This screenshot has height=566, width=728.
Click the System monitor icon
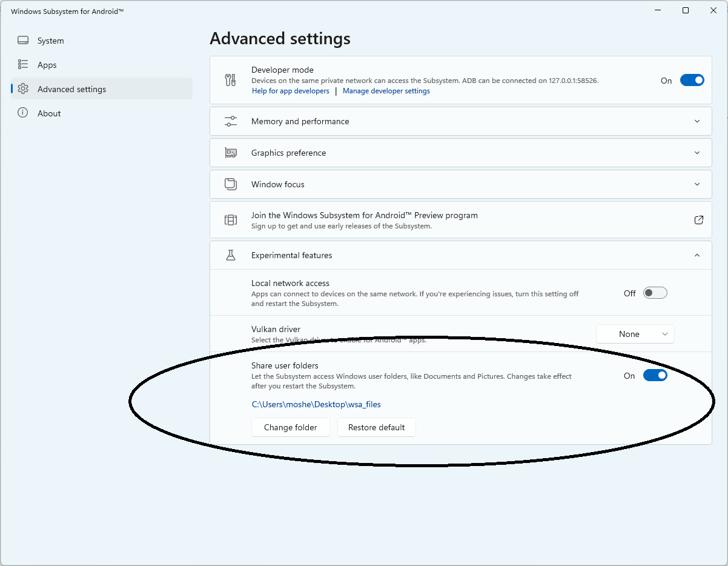point(23,41)
